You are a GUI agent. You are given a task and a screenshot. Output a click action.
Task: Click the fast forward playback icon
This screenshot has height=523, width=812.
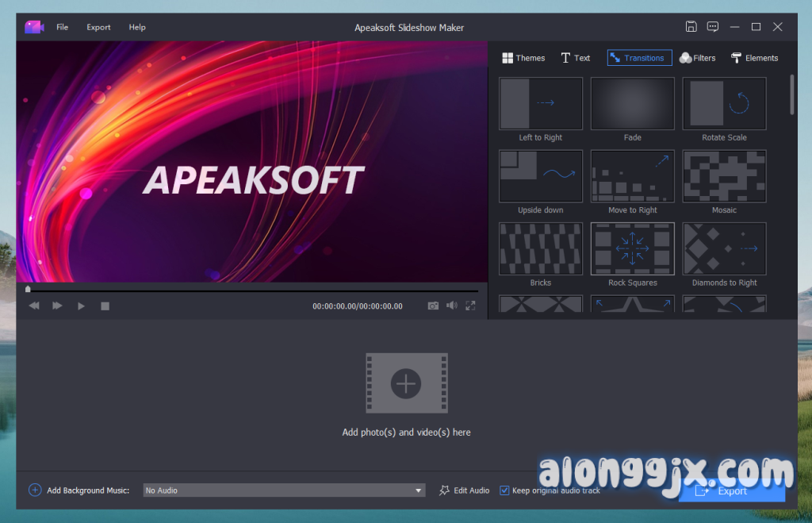pos(57,306)
